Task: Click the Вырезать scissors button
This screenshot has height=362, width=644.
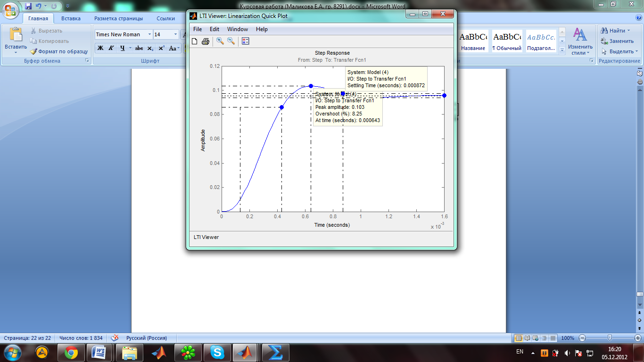Action: click(x=47, y=31)
